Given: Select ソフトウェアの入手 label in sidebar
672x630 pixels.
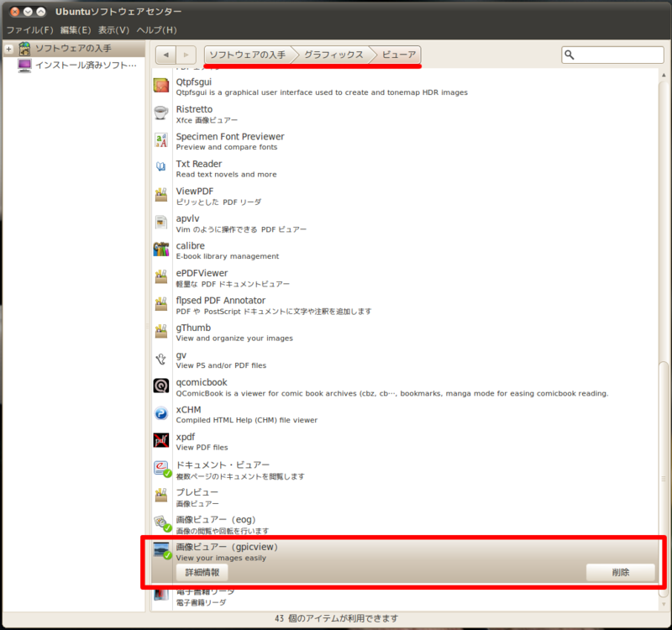Looking at the screenshot, I should (x=73, y=49).
